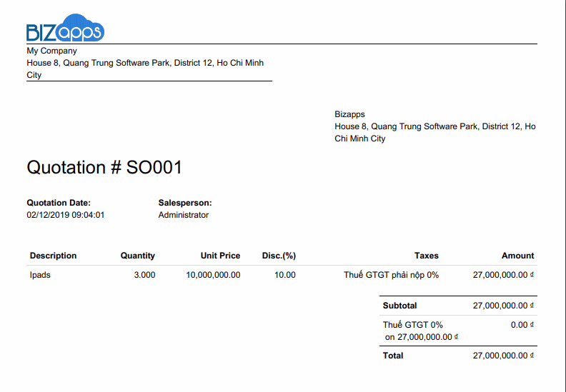Select the Administrator salesperson value
The width and height of the screenshot is (566, 392).
click(x=183, y=215)
